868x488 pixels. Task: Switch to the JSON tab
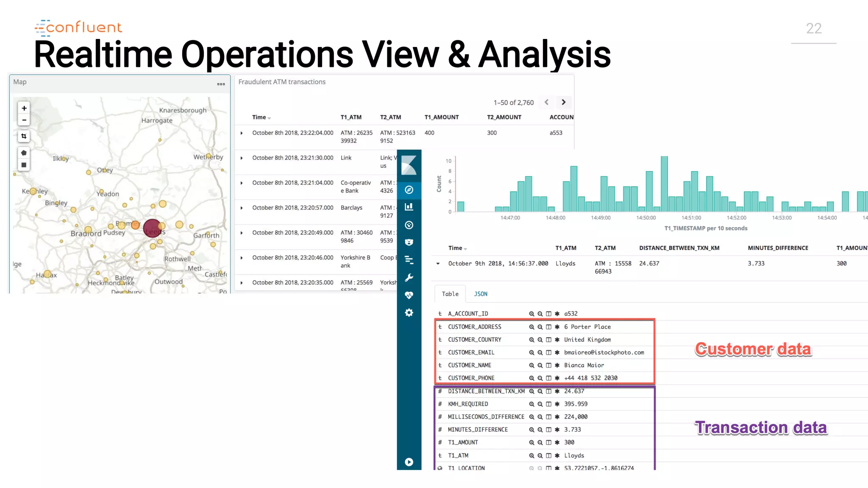tap(481, 294)
